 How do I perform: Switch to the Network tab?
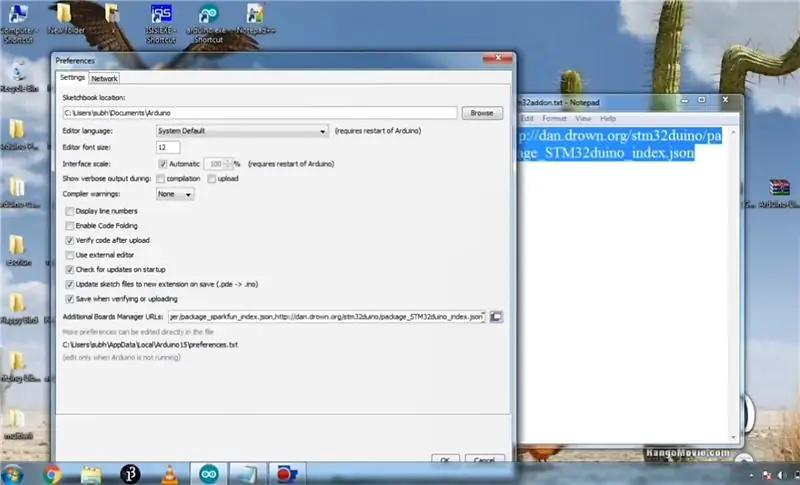(x=104, y=78)
